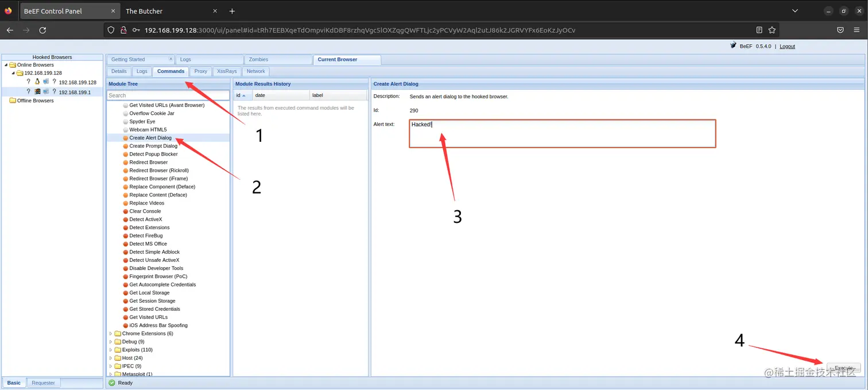The image size is (868, 390).
Task: Click the Offline Browsers folder icon
Action: click(x=13, y=101)
